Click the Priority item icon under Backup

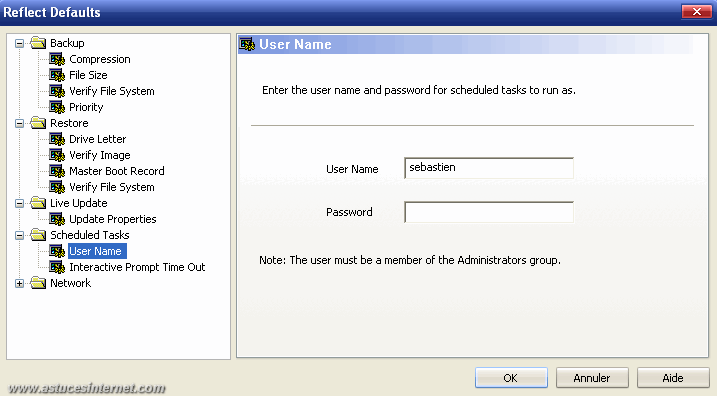click(x=57, y=107)
